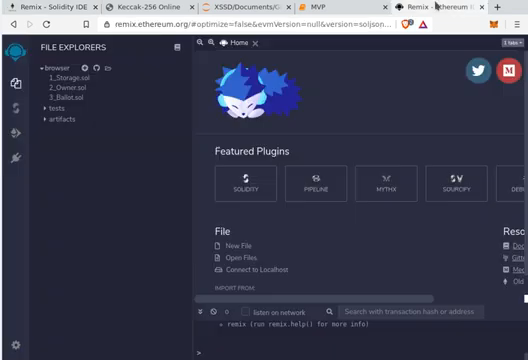Click the Remix logo icon in sidebar
Screen dimensions: 528x360
click(15, 52)
